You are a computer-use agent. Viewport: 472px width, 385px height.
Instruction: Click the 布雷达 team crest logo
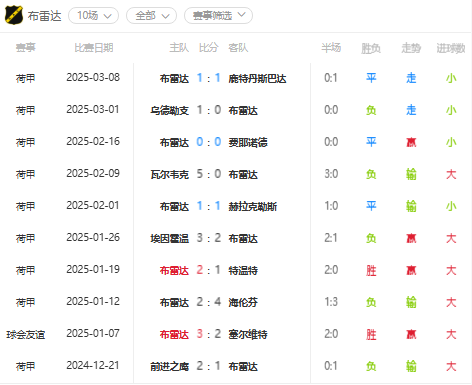click(x=14, y=15)
